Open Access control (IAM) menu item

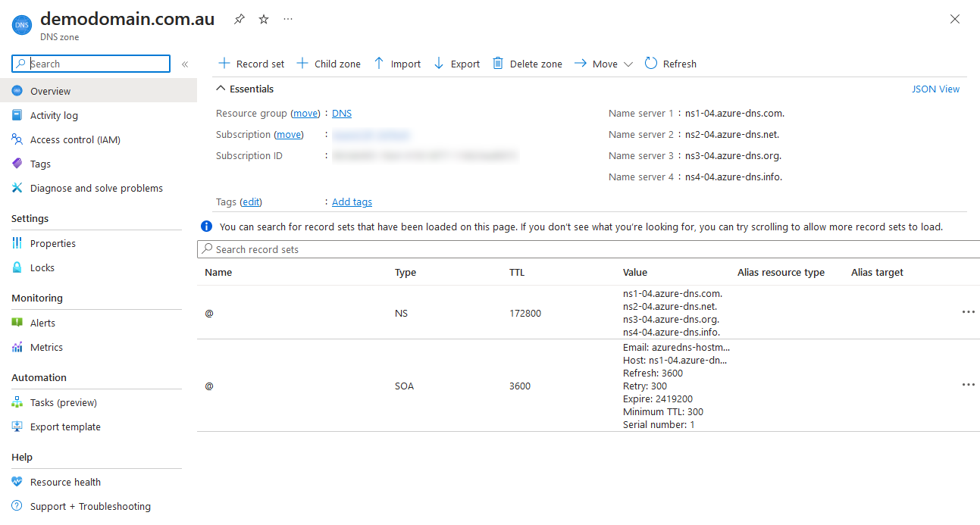[x=75, y=139]
